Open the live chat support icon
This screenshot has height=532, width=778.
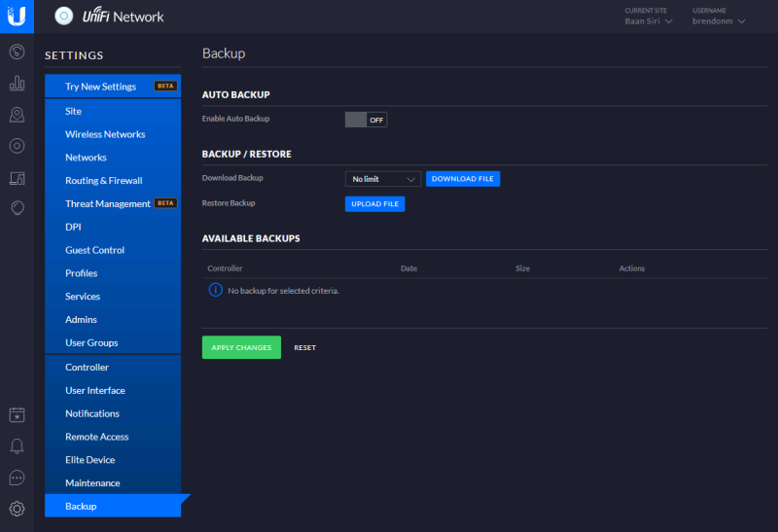pos(17,478)
